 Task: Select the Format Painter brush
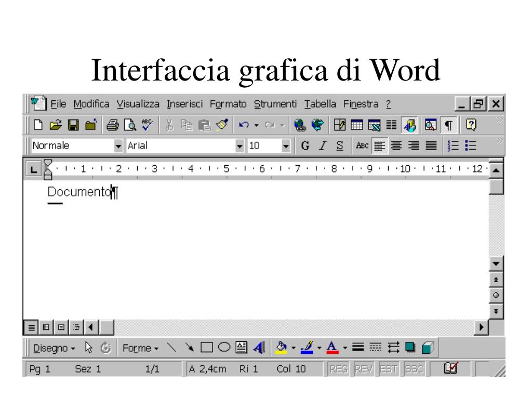[x=222, y=125]
